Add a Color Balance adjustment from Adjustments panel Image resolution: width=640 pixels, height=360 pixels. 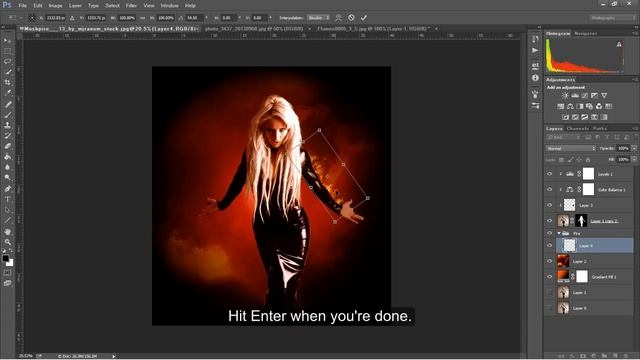pos(570,107)
